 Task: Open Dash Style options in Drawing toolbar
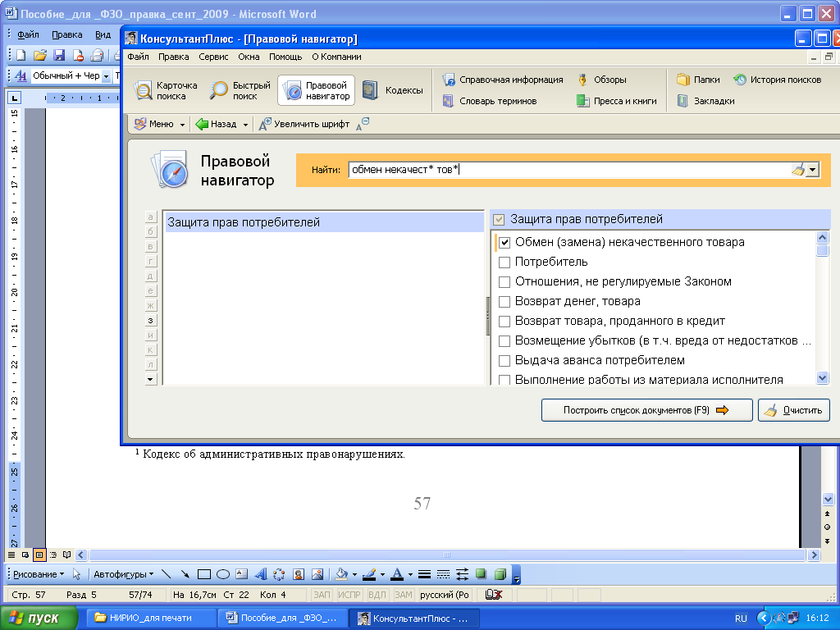point(443,574)
